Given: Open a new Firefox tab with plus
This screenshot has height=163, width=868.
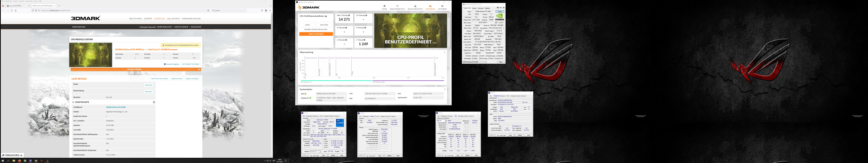Looking at the screenshot, I should pos(59,6).
